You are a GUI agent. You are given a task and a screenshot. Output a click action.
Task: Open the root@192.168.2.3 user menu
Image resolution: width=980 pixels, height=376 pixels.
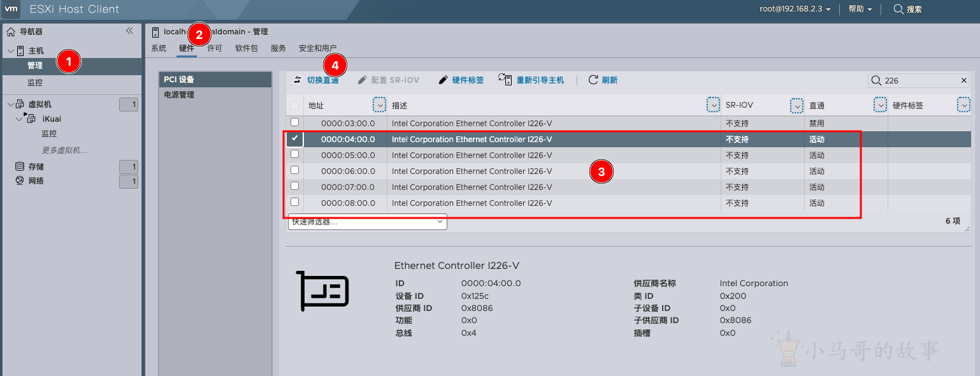tap(795, 9)
